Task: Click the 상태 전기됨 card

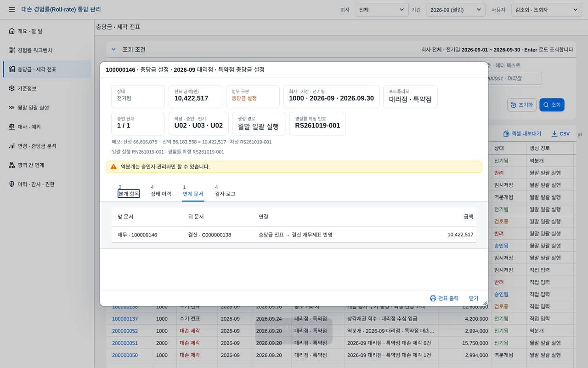Action: (x=138, y=97)
